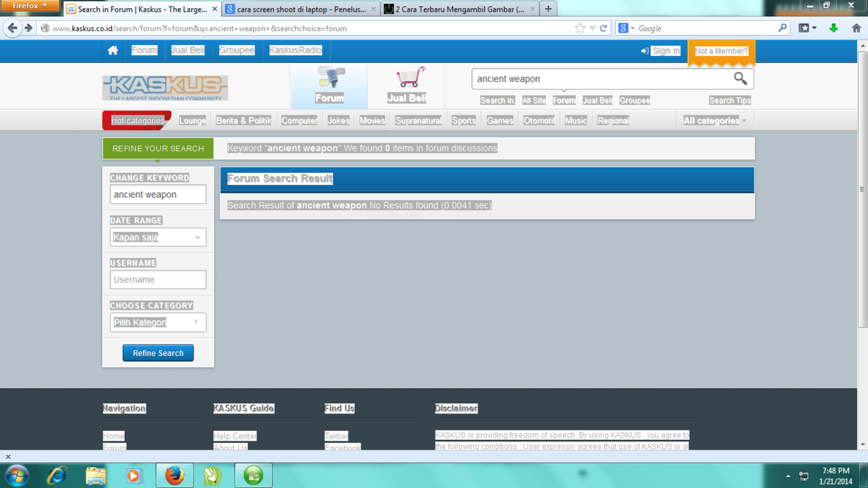The height and width of the screenshot is (488, 868).
Task: Open the Jual Beli shopping cart section
Action: tap(407, 86)
